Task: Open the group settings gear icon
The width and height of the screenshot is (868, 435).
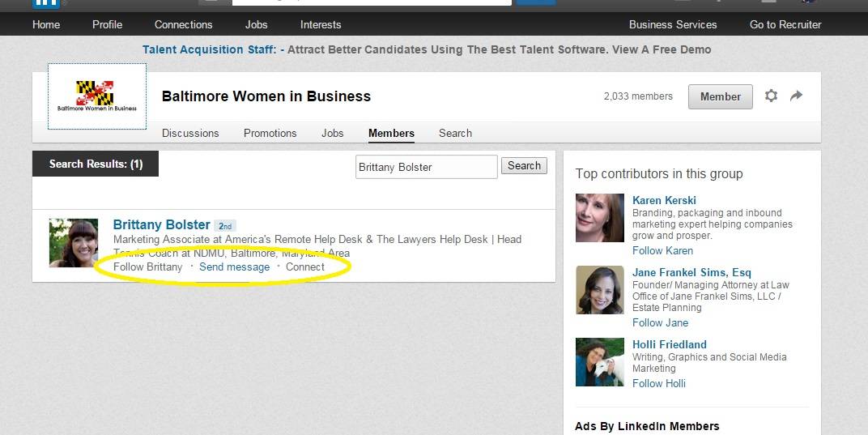Action: tap(771, 96)
